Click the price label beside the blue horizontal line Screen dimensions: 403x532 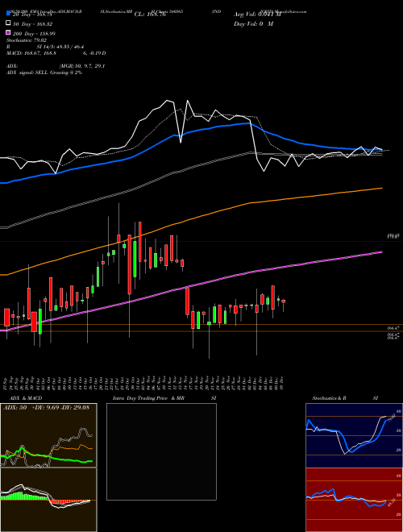(x=394, y=236)
